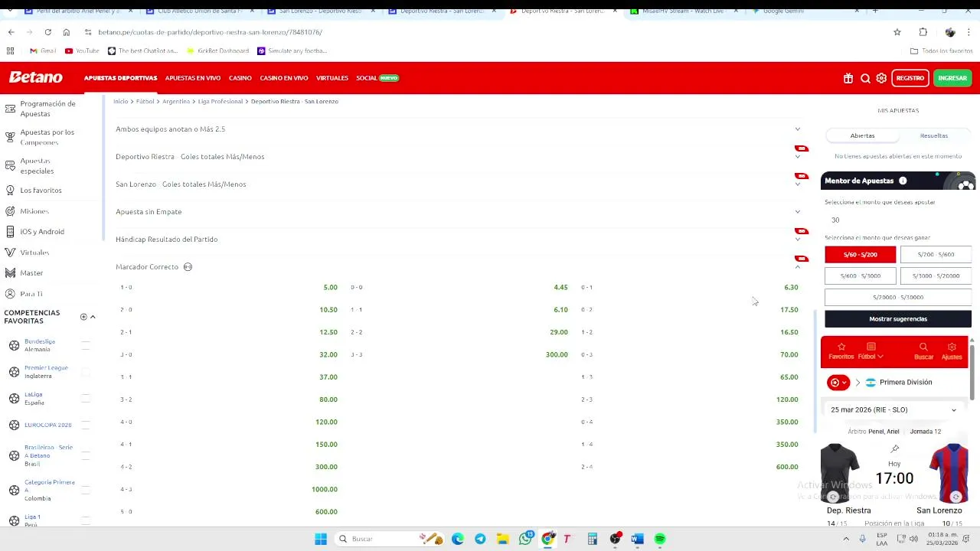Image resolution: width=980 pixels, height=551 pixels.
Task: Select the S/60 - S/200 winnings range
Action: click(x=860, y=255)
